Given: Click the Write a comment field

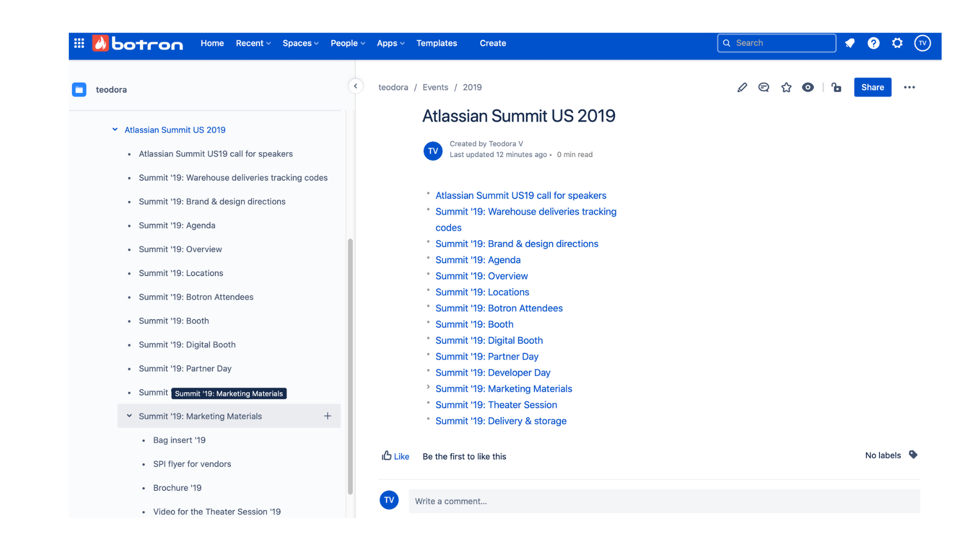Looking at the screenshot, I should click(664, 501).
